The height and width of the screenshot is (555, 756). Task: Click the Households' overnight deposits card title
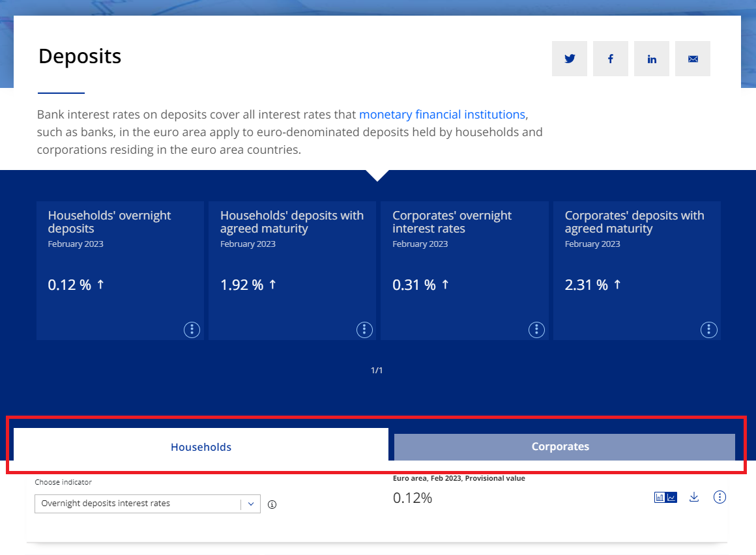point(109,221)
